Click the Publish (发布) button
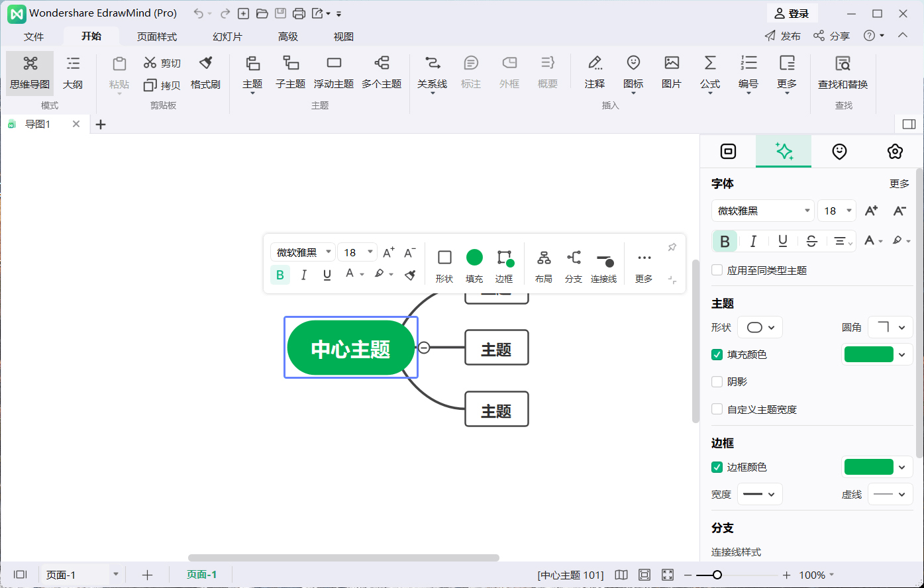 [x=782, y=36]
